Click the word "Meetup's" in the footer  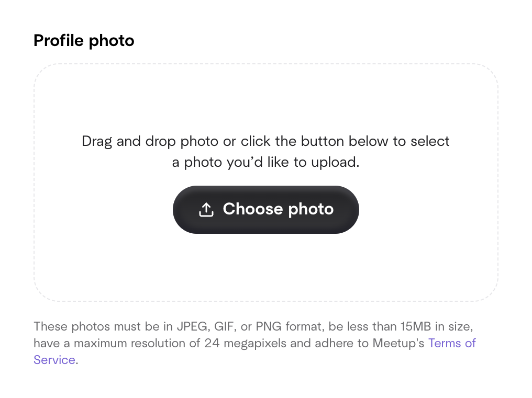point(398,344)
